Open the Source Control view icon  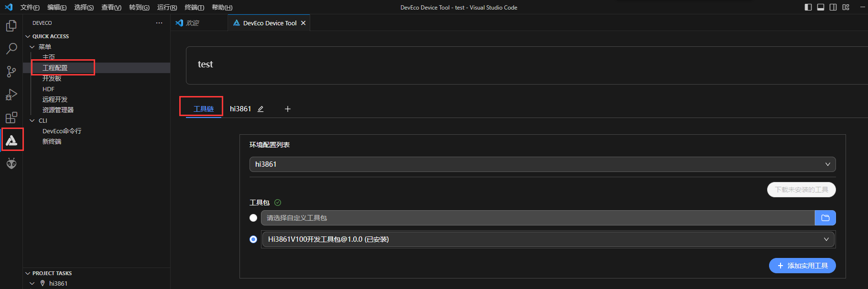[11, 72]
